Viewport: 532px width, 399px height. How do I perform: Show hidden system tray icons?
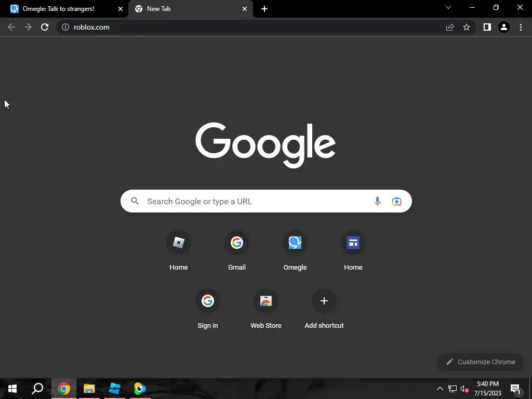[x=440, y=389]
